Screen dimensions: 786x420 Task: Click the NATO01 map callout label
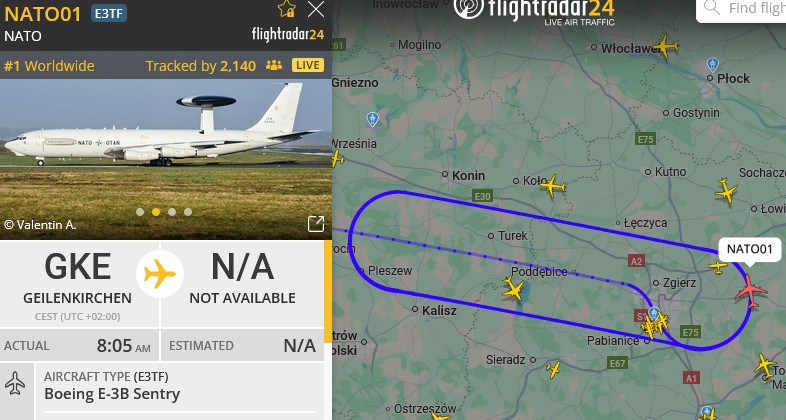coord(749,249)
